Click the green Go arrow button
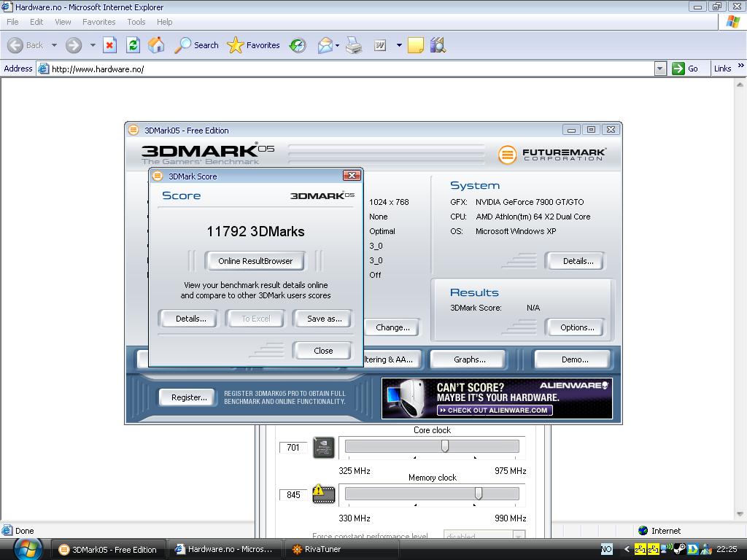 pyautogui.click(x=678, y=69)
